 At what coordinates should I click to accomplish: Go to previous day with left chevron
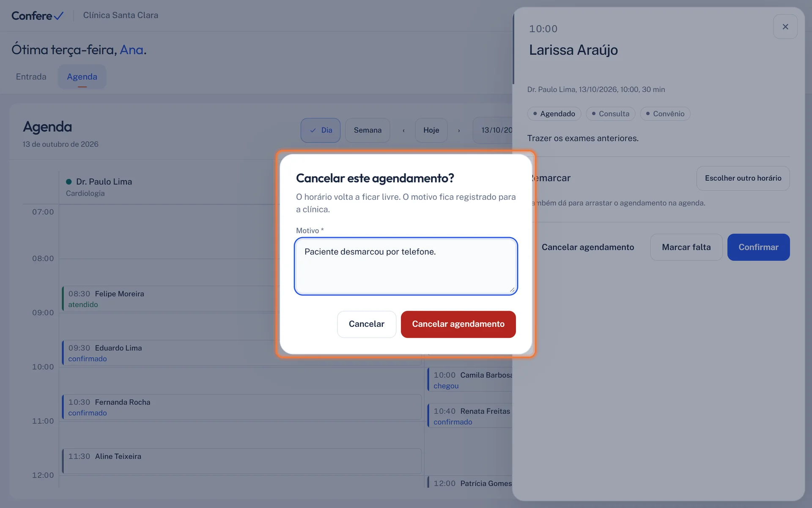[x=403, y=130]
